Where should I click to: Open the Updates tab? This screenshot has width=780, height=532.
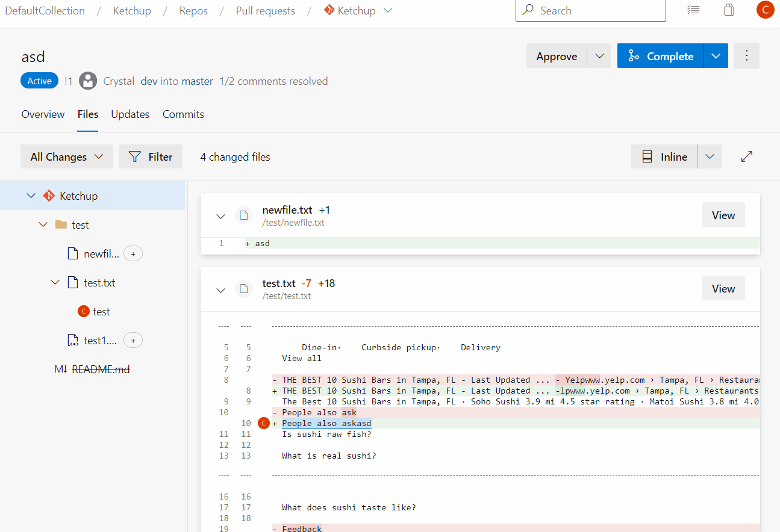130,114
